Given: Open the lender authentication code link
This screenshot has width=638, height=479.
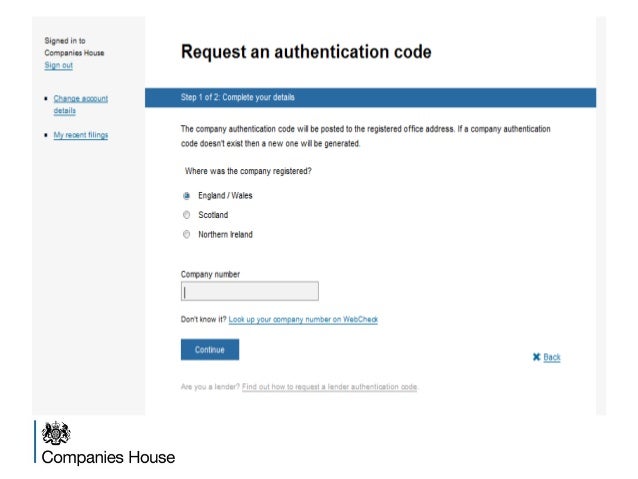Looking at the screenshot, I should (x=330, y=387).
